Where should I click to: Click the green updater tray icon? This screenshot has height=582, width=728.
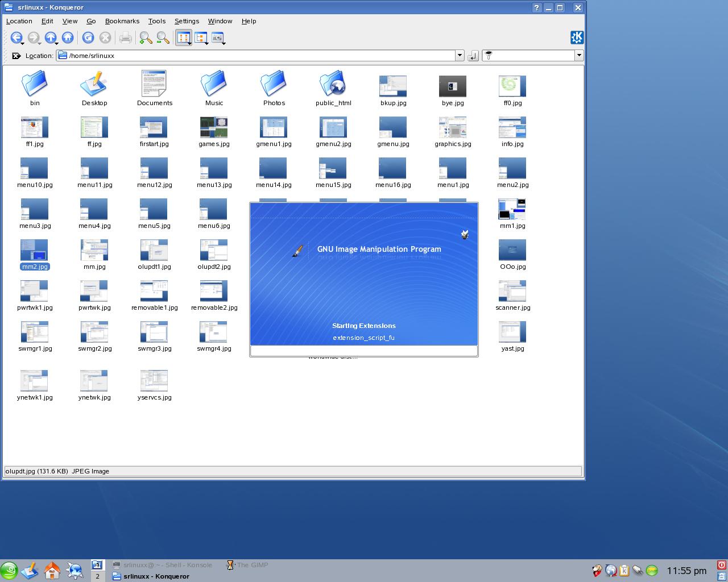652,571
